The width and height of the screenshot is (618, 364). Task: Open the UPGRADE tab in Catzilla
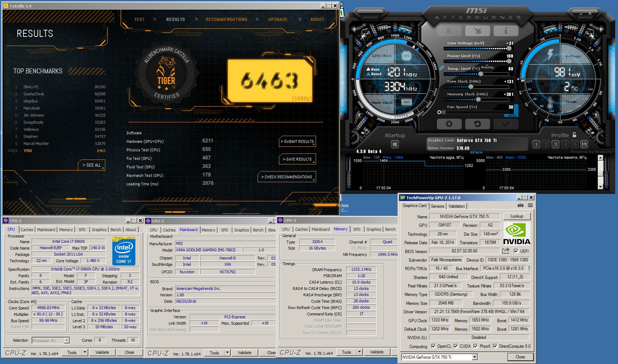[x=278, y=19]
